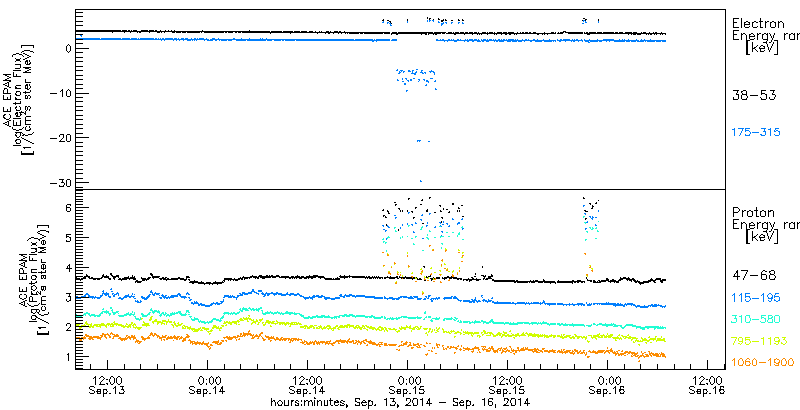The height and width of the screenshot is (410, 800).
Task: Click the electron flux y-axis tick -10
Action: pos(61,93)
